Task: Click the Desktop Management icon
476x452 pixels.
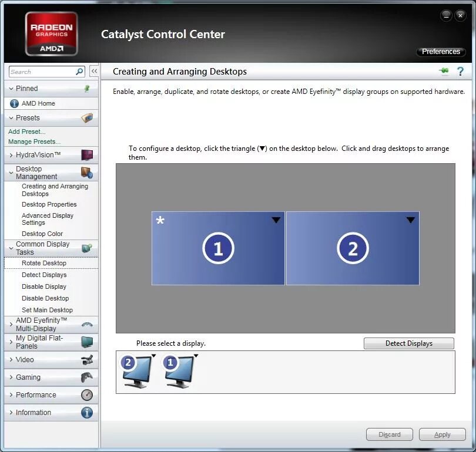Action: click(87, 173)
